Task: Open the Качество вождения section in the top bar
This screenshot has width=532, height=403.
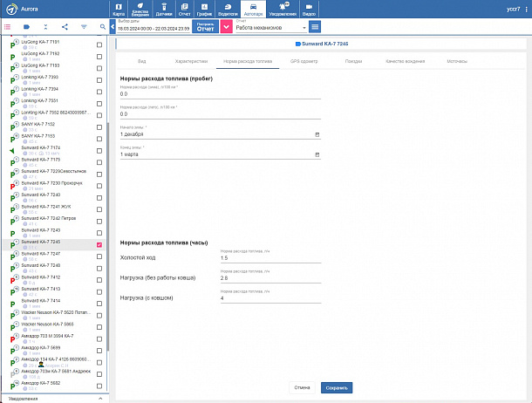Action: (x=140, y=9)
